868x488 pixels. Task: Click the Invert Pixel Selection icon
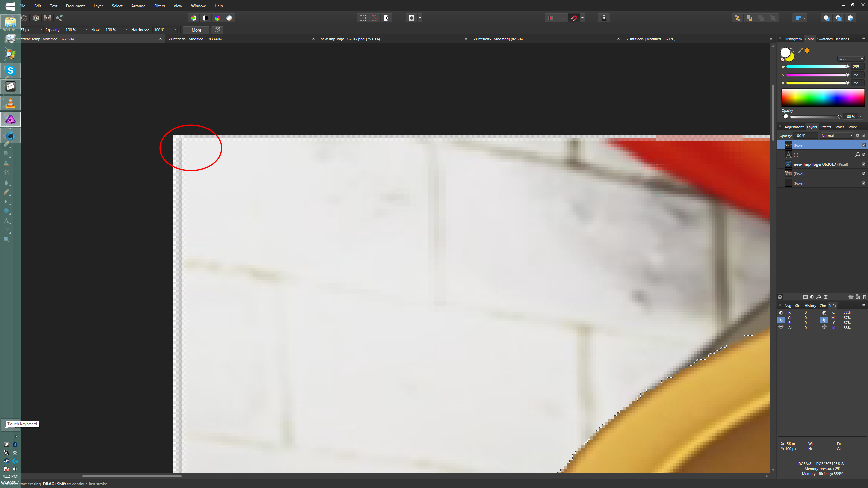point(387,18)
